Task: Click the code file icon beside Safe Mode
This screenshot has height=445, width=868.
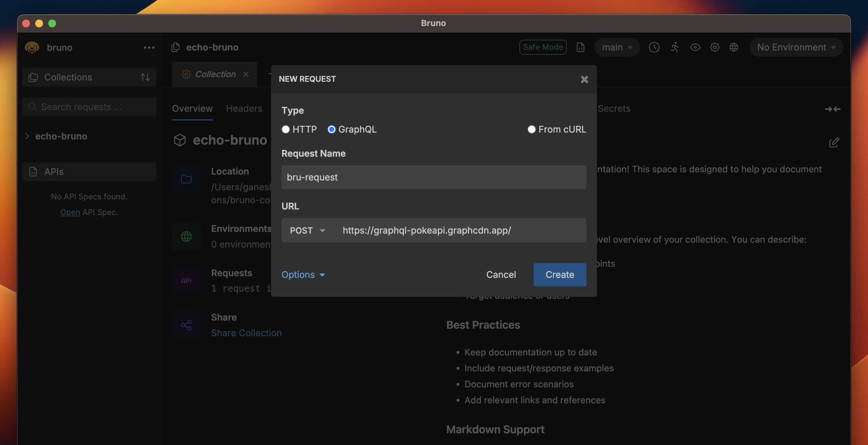Action: (x=580, y=47)
